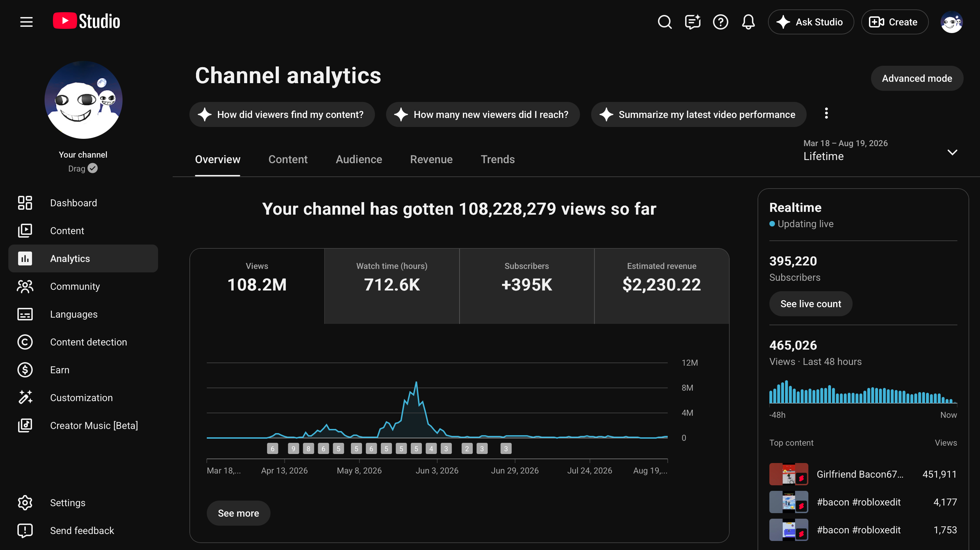The width and height of the screenshot is (980, 550).
Task: Click the Advanced mode button
Action: (x=917, y=78)
